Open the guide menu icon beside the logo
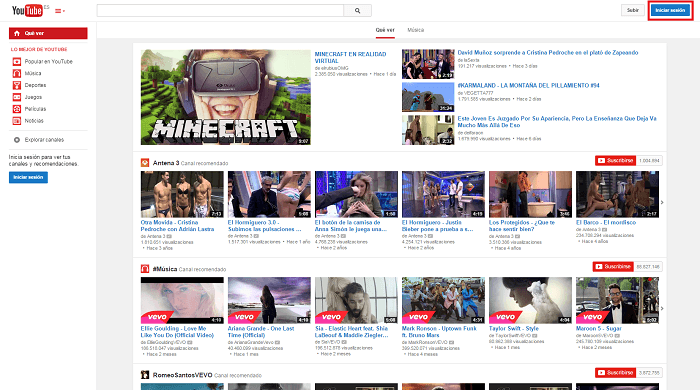The height and width of the screenshot is (390, 700). click(x=60, y=11)
